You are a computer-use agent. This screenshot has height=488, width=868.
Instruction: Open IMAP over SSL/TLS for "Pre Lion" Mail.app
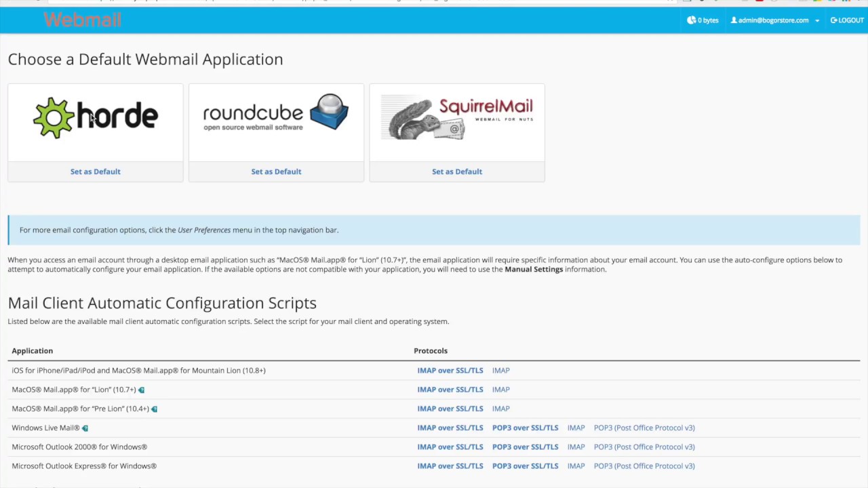(x=450, y=409)
